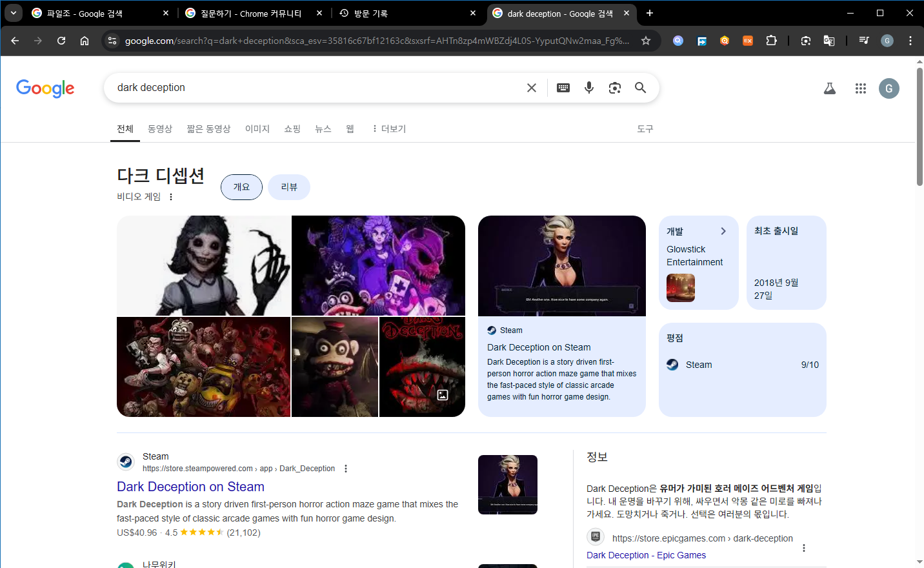The width and height of the screenshot is (924, 568).
Task: Bookmark this page with the star
Action: pyautogui.click(x=646, y=41)
